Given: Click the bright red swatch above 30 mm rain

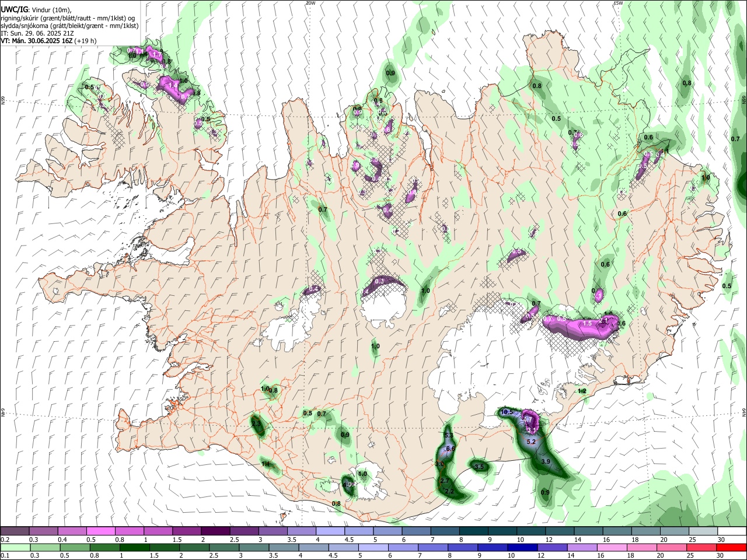Looking at the screenshot, I should click(x=731, y=547).
